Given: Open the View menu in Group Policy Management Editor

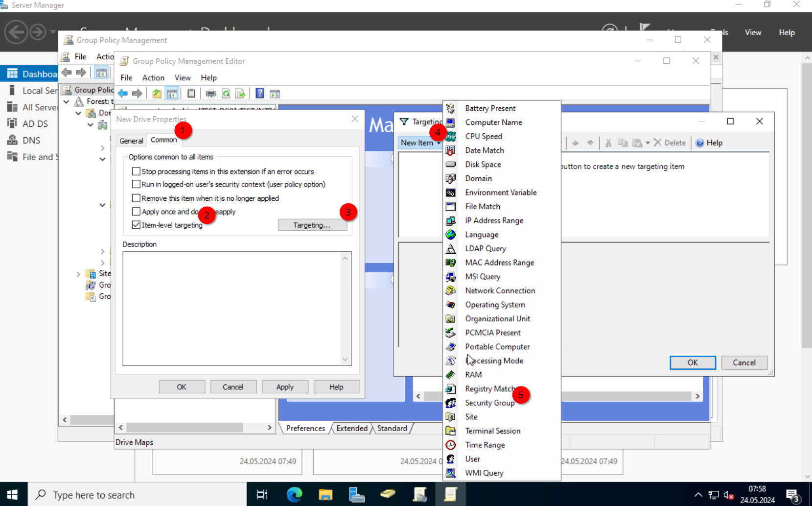Looking at the screenshot, I should [x=183, y=78].
